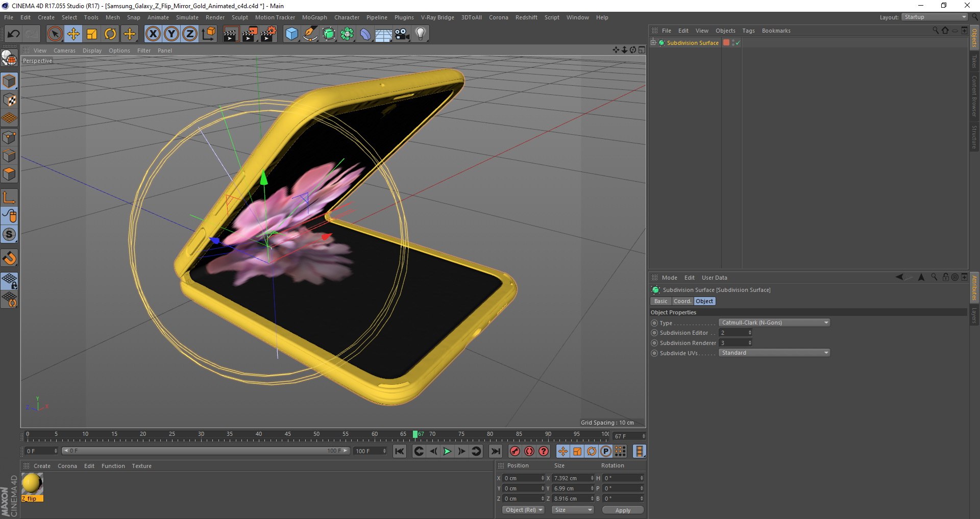The height and width of the screenshot is (519, 980).
Task: Add a Camera object
Action: [x=402, y=34]
